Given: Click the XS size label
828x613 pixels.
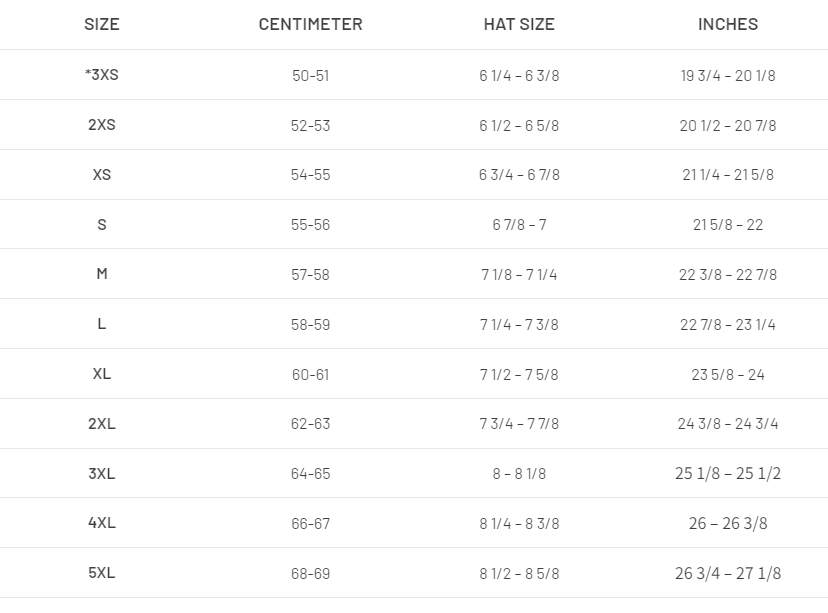Looking at the screenshot, I should pos(102,175).
